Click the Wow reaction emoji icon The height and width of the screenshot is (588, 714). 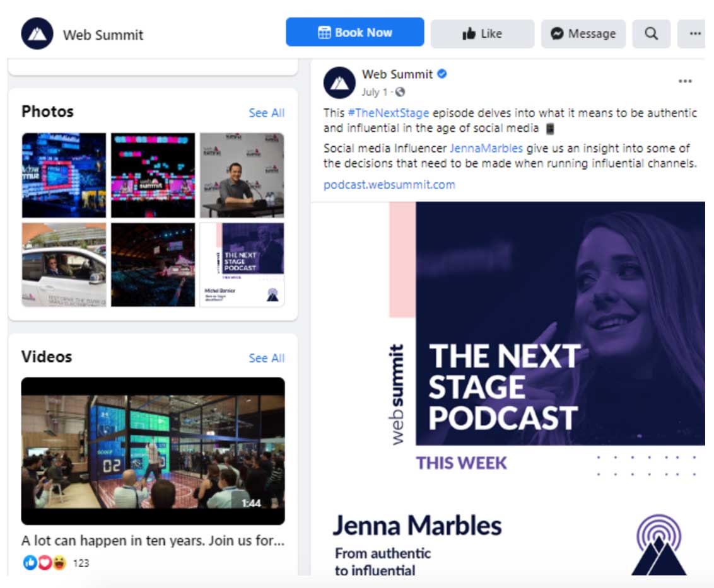pos(59,563)
